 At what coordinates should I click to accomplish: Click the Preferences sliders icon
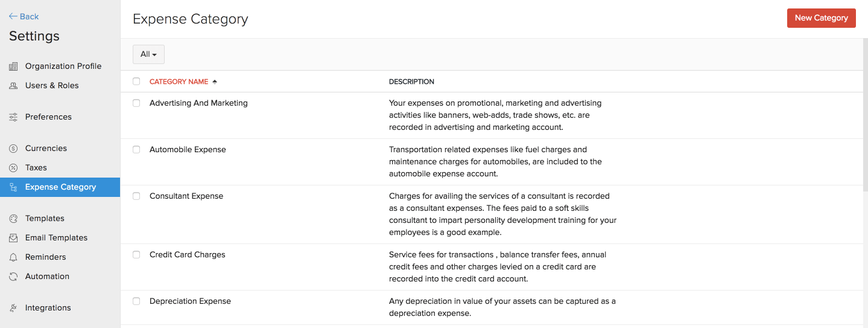point(13,117)
